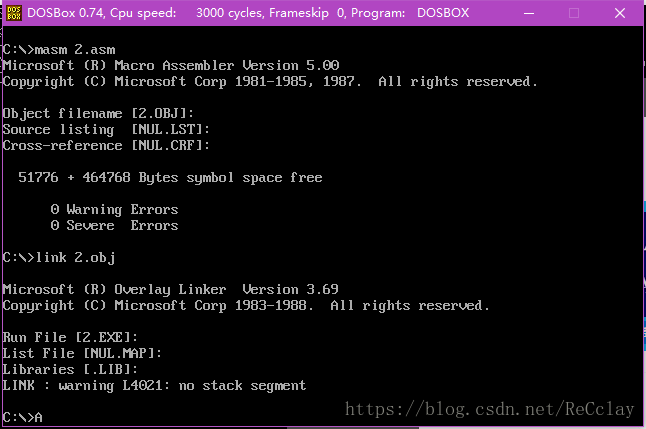Image resolution: width=646 pixels, height=429 pixels.
Task: Click the disabled maximize button
Action: pyautogui.click(x=574, y=13)
